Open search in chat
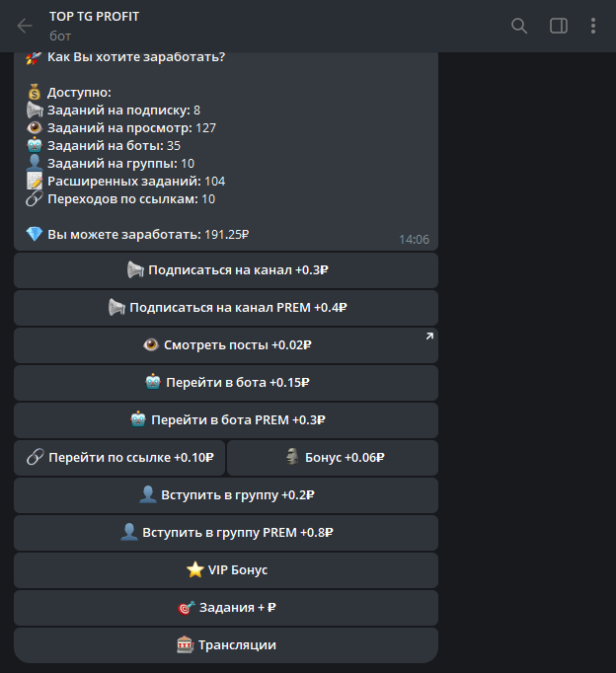 click(x=519, y=26)
